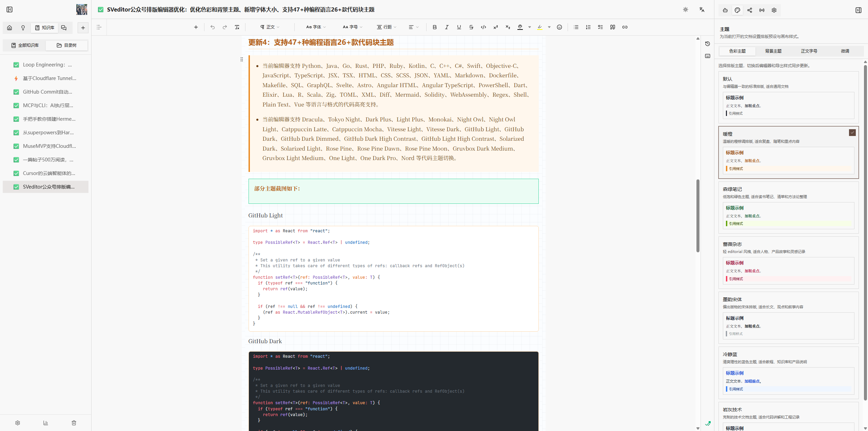Toggle the document outline icon

tap(99, 27)
